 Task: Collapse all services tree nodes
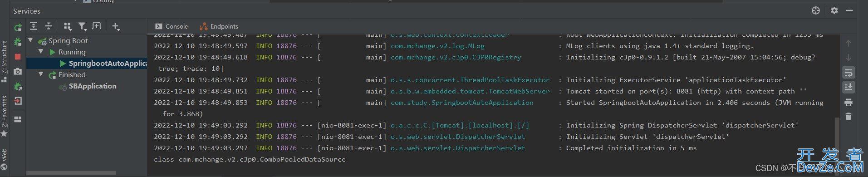(49, 26)
